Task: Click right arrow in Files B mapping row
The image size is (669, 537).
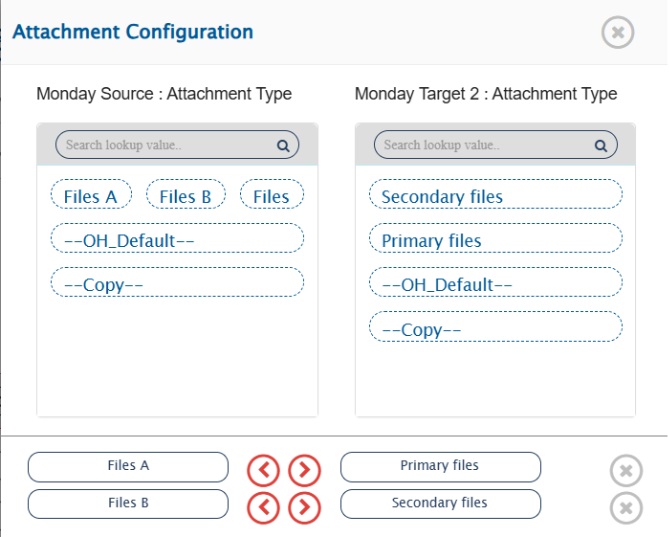Action: click(304, 507)
